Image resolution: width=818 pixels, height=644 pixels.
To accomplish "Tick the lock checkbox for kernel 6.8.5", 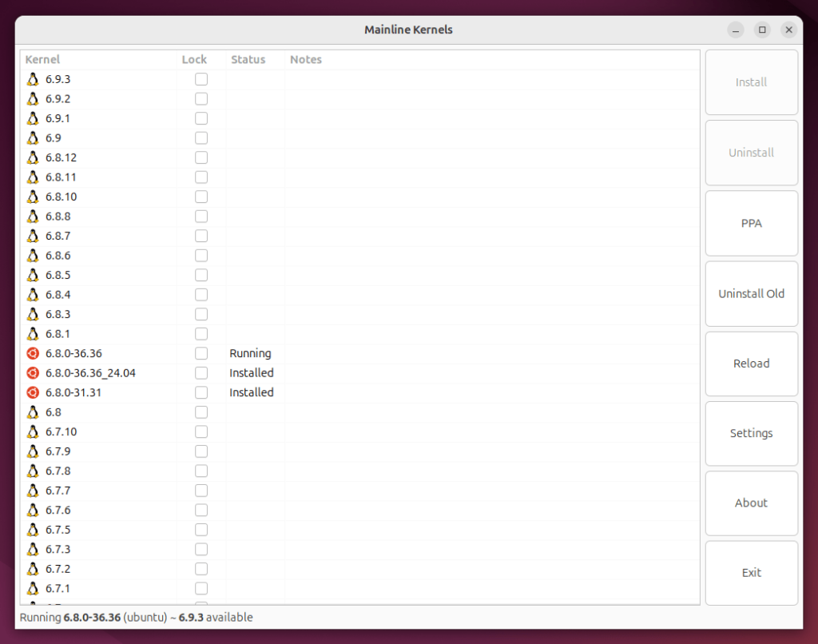I will coord(201,275).
